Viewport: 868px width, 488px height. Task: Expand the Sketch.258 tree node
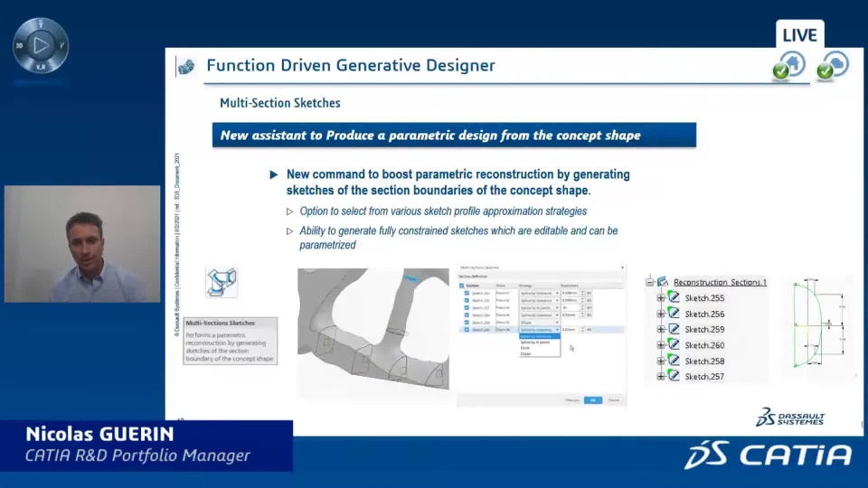point(661,361)
